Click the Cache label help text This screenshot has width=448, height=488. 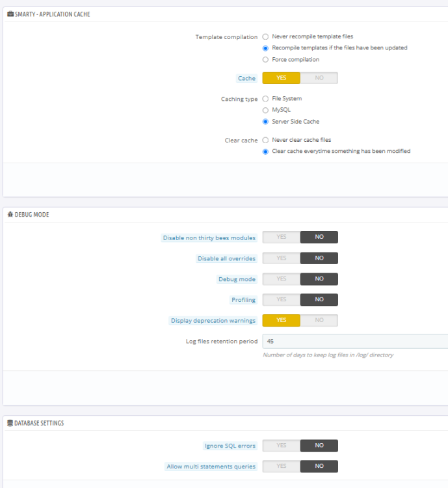pos(246,78)
